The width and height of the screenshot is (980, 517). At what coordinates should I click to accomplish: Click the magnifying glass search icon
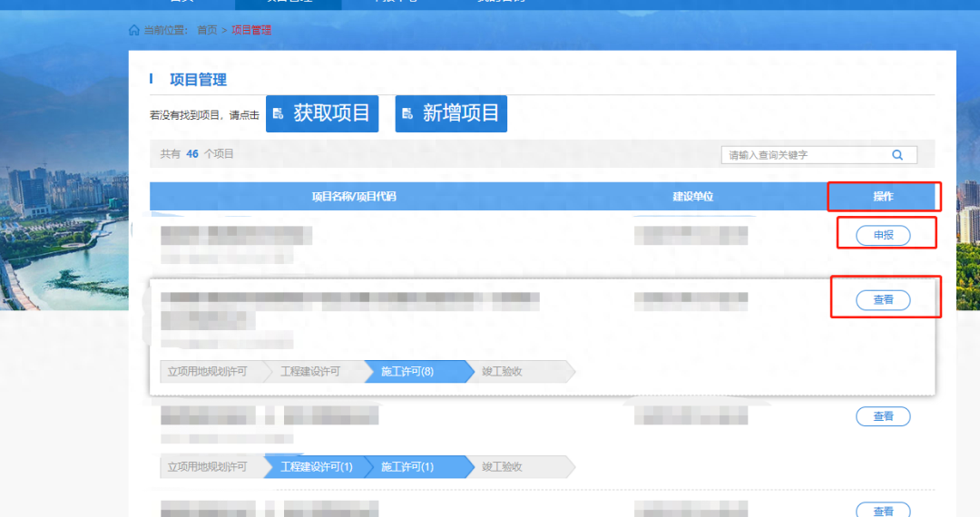[897, 155]
